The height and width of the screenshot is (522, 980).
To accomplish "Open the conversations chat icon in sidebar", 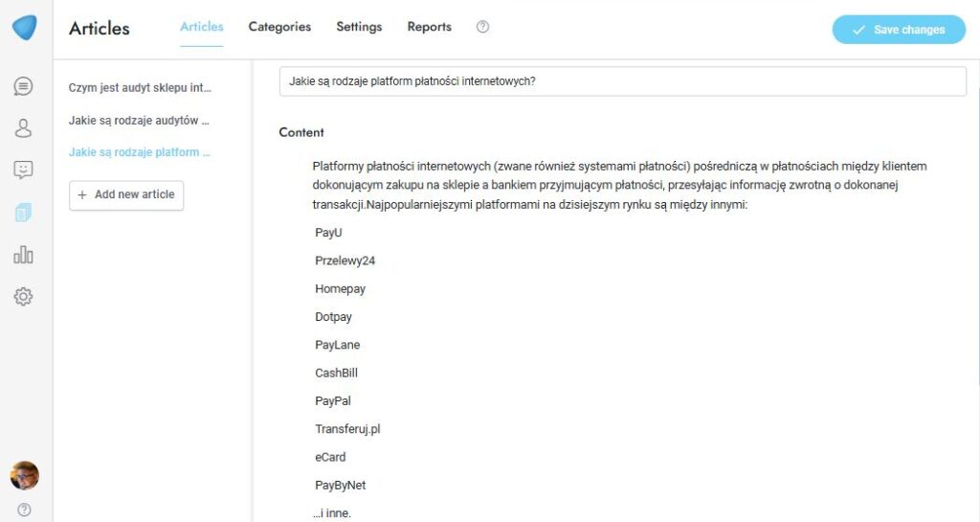I will (x=24, y=86).
